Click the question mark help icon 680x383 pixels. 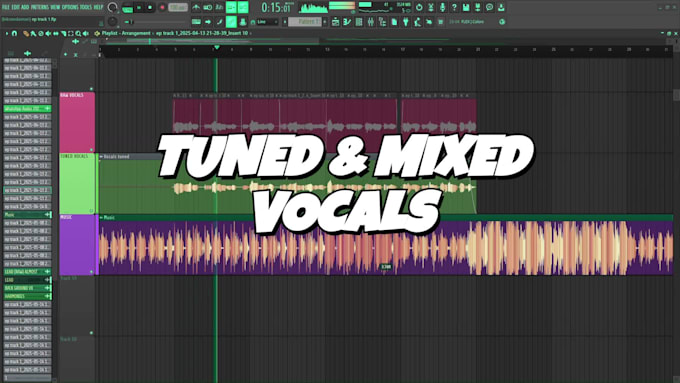tap(454, 7)
